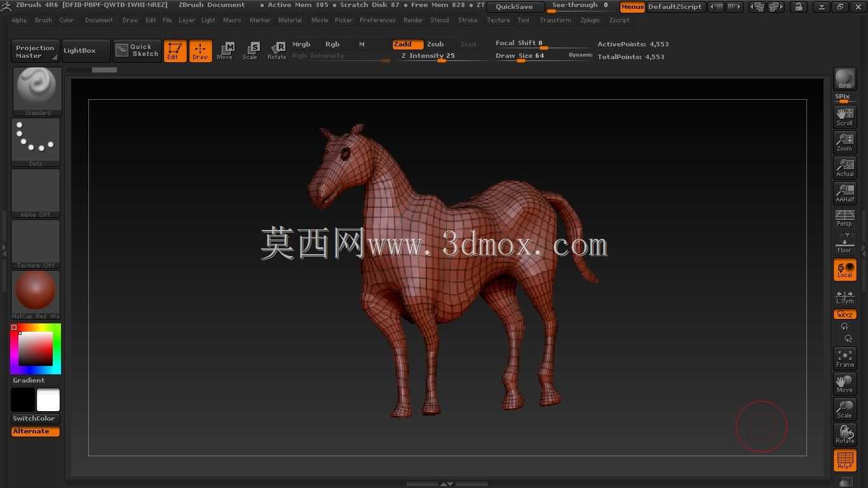This screenshot has width=868, height=488.
Task: Open the Brush menu
Action: click(x=44, y=20)
